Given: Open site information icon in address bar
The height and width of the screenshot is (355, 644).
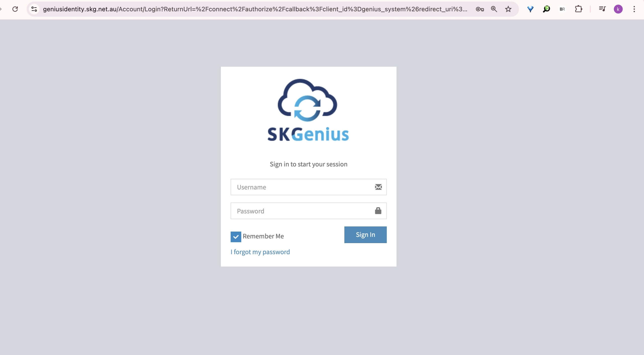Looking at the screenshot, I should (34, 9).
